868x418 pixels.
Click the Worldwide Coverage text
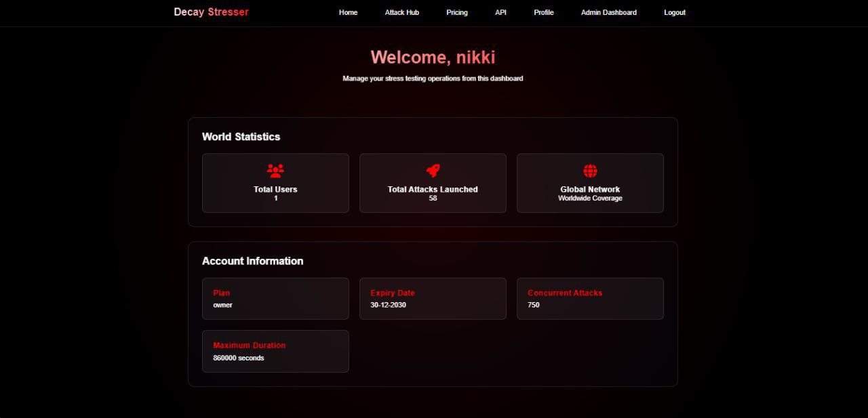click(x=590, y=198)
